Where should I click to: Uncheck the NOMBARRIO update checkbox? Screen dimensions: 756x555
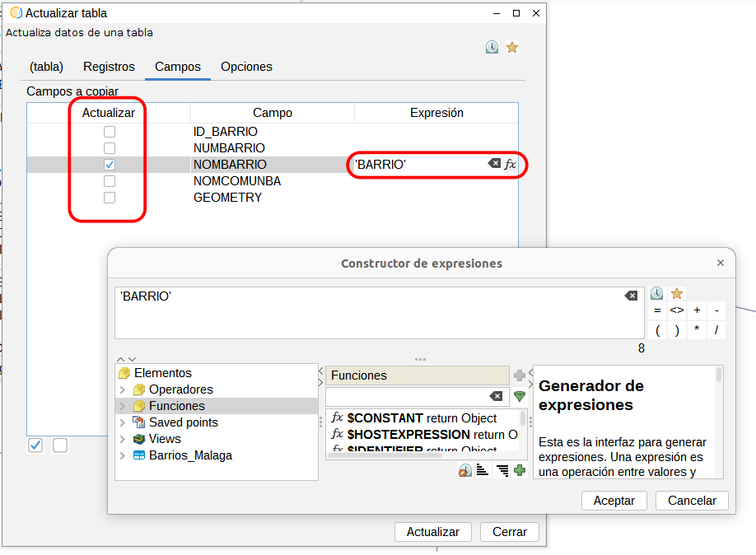point(110,165)
